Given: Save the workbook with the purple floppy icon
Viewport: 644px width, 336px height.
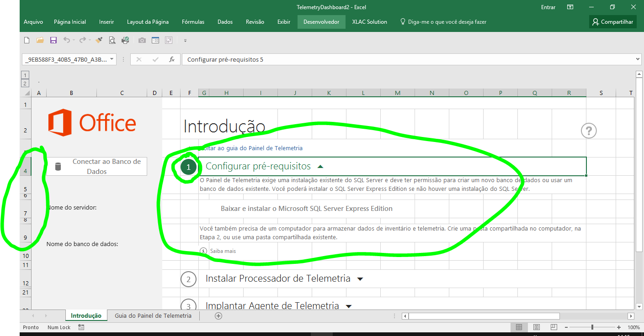Looking at the screenshot, I should 53,40.
